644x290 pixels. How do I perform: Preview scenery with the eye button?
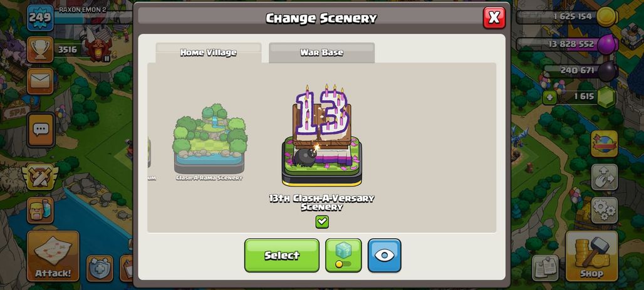(384, 255)
